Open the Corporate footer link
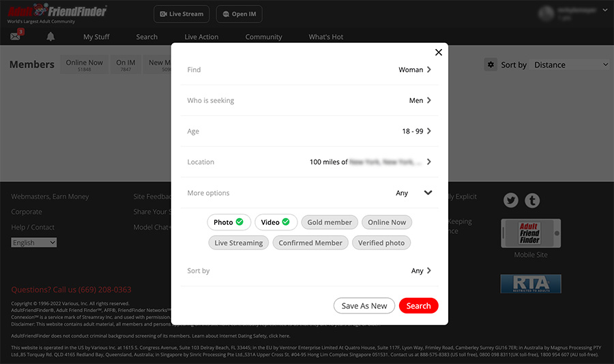614x364 pixels. tap(27, 212)
